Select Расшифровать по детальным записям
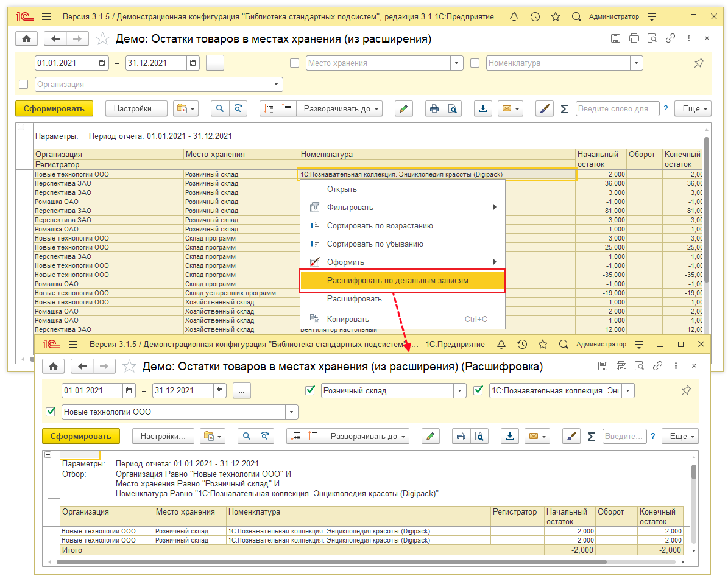 tap(402, 280)
